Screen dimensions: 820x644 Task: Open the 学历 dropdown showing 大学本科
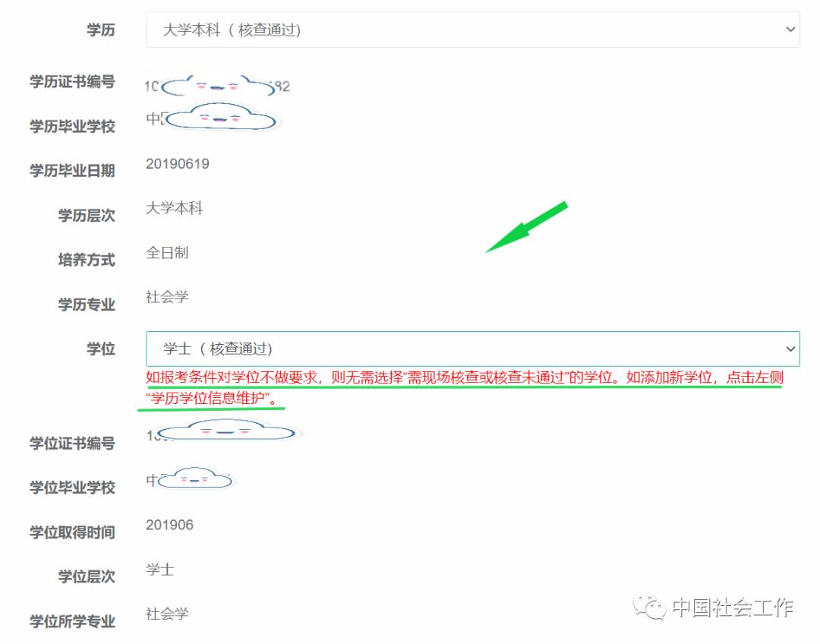coord(473,30)
